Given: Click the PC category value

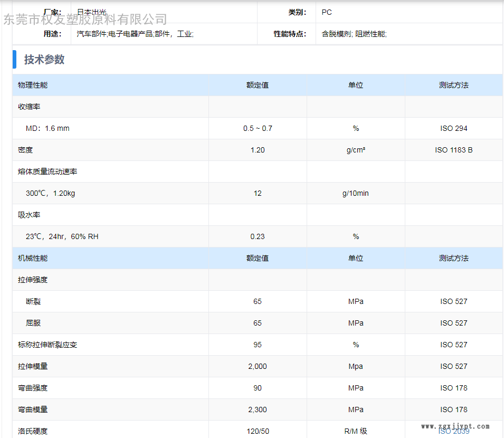Looking at the screenshot, I should pos(327,12).
